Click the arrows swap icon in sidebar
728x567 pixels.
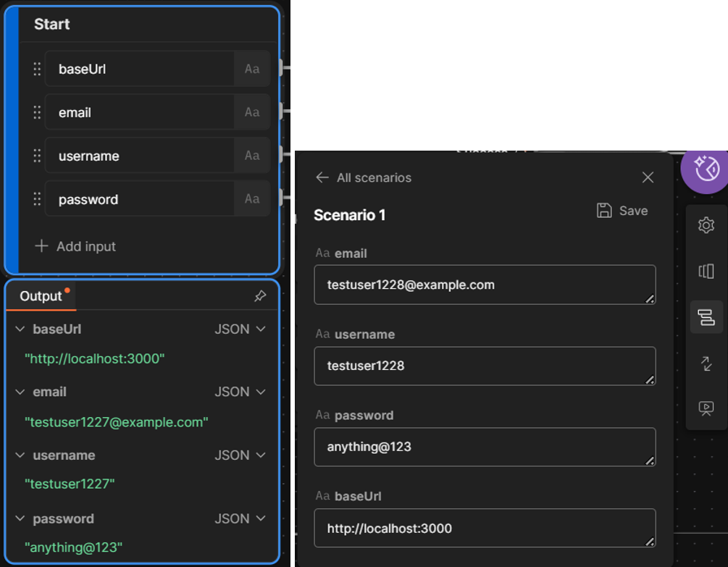706,364
